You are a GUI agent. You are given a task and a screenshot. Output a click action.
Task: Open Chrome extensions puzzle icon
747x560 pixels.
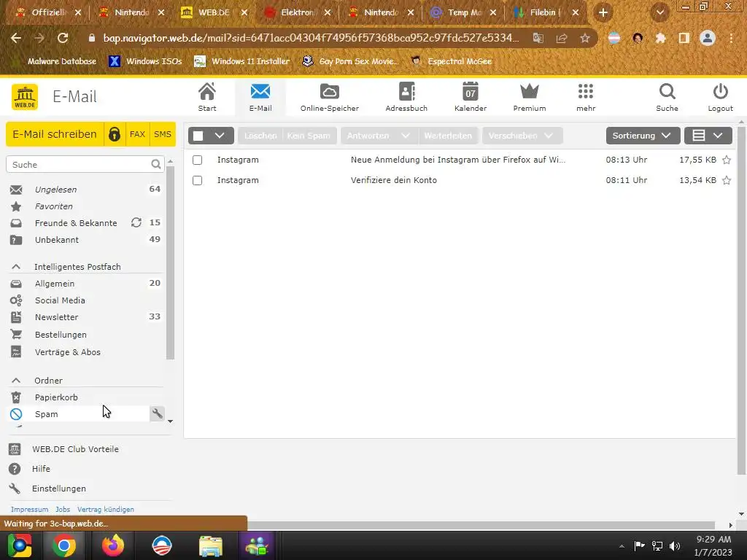pyautogui.click(x=660, y=38)
